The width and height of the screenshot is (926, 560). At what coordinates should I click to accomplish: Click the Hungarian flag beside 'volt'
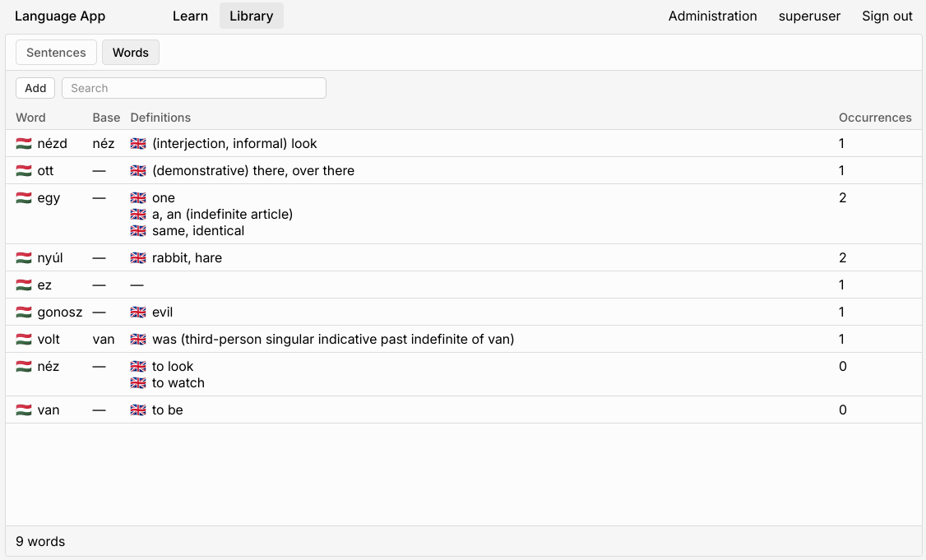(24, 340)
